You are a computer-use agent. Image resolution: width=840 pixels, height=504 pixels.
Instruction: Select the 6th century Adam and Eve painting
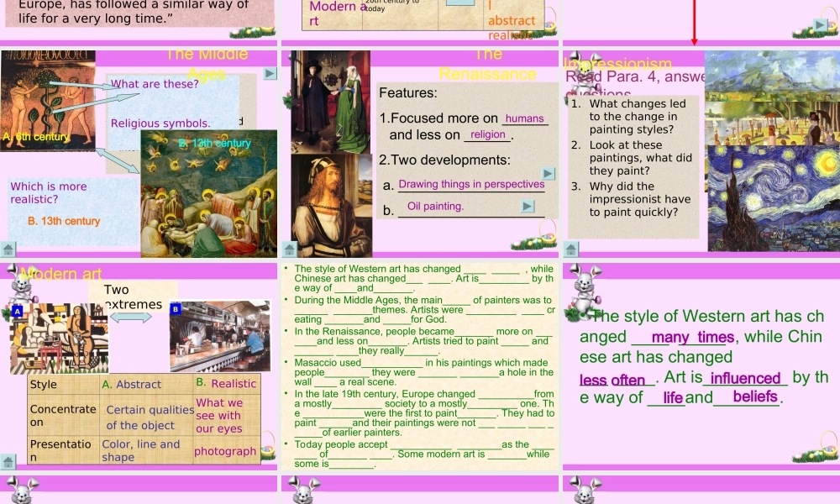coord(48,100)
